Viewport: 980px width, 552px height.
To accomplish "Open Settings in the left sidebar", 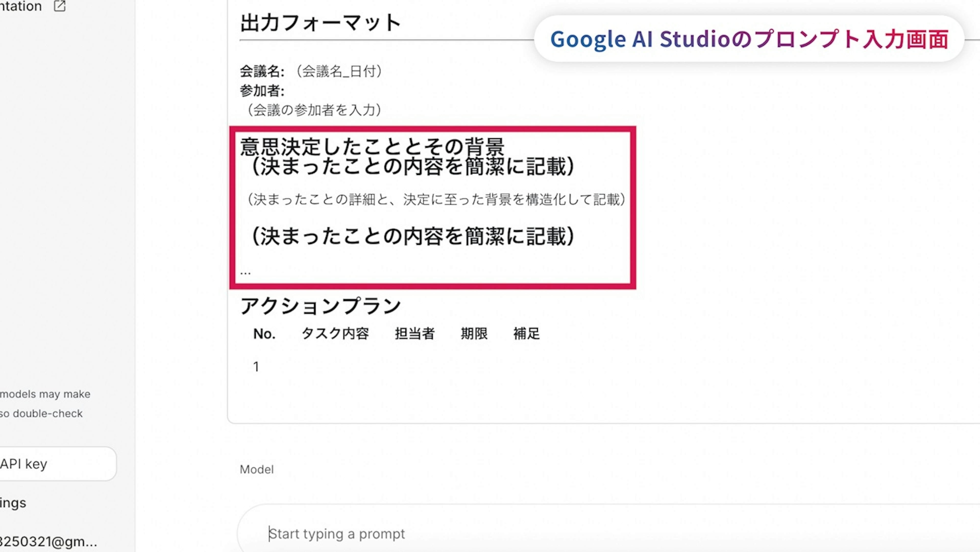I will (x=13, y=503).
